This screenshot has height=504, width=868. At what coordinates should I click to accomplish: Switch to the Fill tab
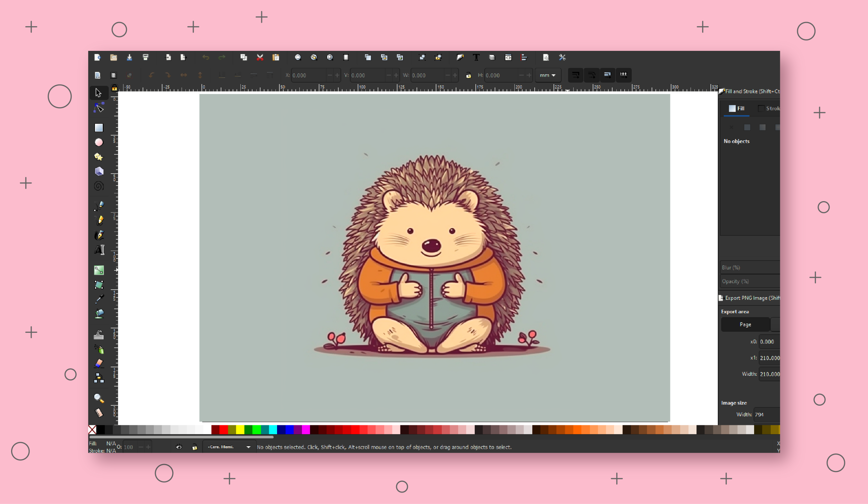click(x=736, y=109)
